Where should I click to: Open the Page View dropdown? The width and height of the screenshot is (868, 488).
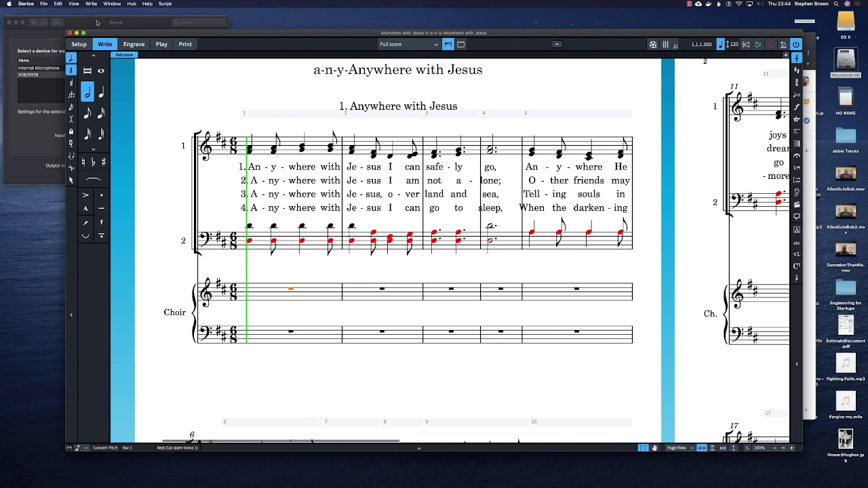(679, 447)
